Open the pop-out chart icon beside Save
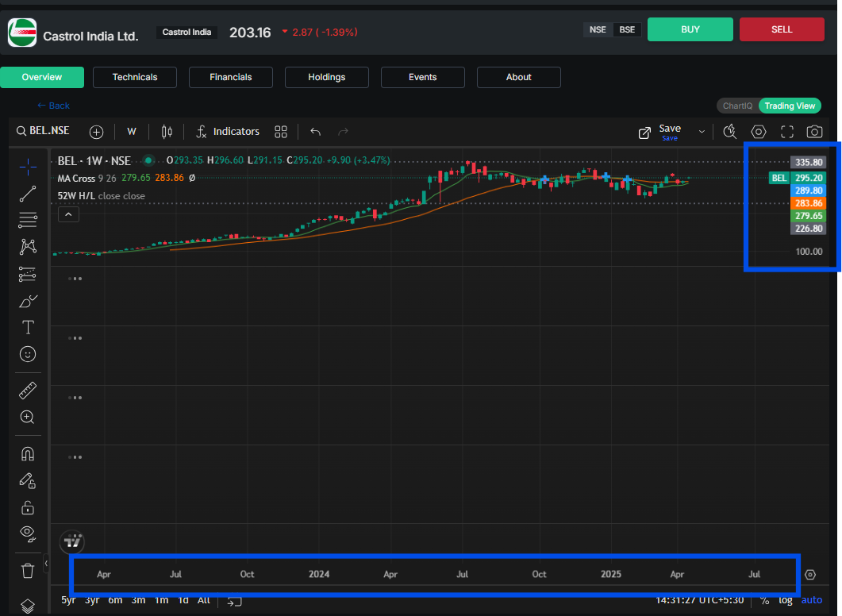The image size is (842, 616). (644, 132)
